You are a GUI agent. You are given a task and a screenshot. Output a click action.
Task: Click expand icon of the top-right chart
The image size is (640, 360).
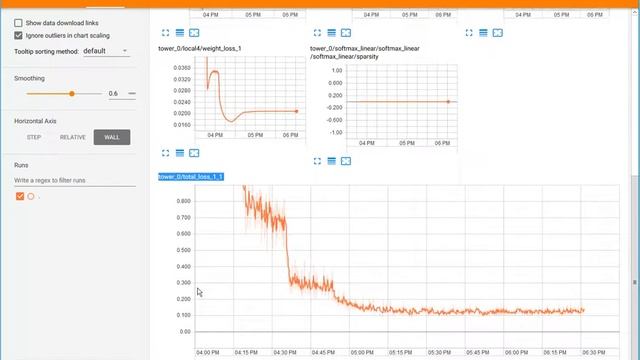[469, 33]
